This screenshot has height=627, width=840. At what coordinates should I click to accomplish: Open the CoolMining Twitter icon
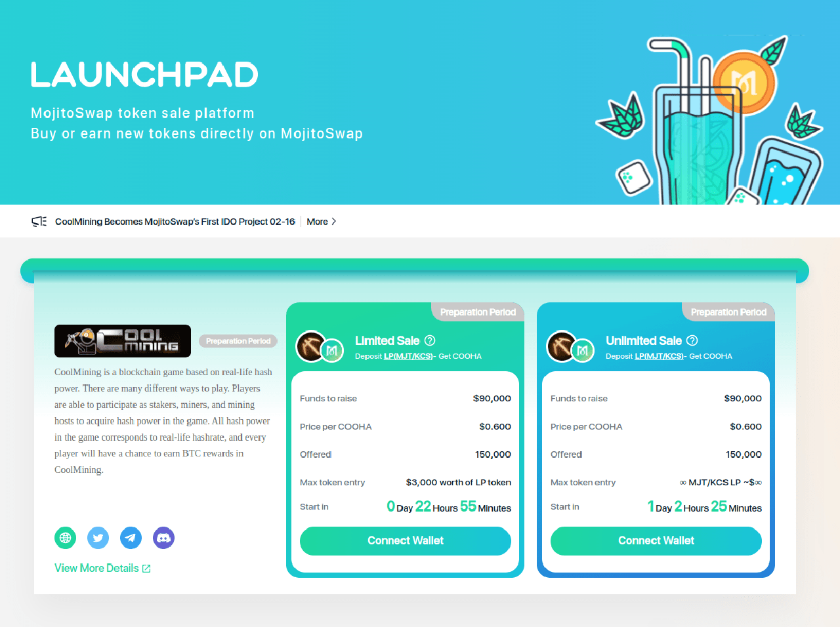(98, 538)
